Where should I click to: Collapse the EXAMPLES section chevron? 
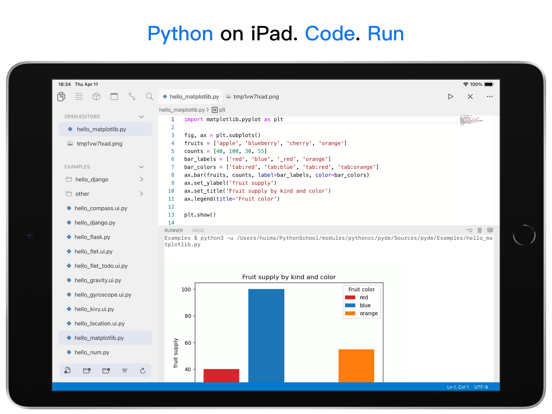pyautogui.click(x=142, y=167)
